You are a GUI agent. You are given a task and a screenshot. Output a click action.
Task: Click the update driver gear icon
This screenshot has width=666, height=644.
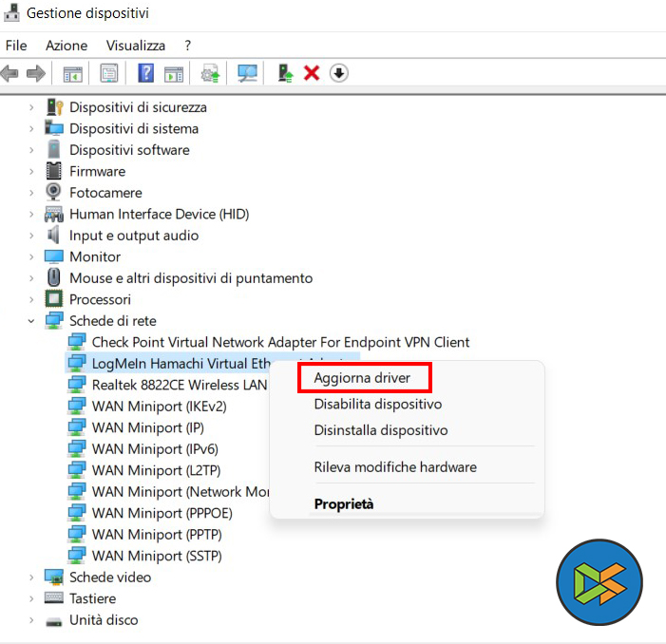click(210, 73)
